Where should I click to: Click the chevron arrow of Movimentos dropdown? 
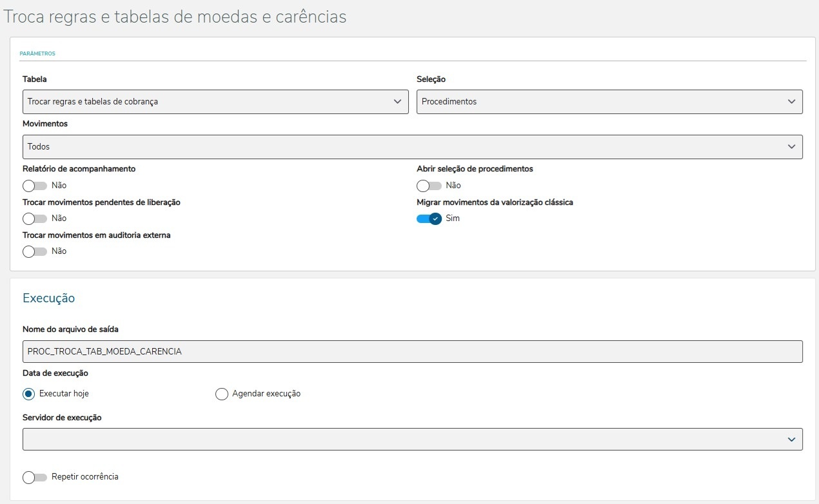[x=792, y=147]
